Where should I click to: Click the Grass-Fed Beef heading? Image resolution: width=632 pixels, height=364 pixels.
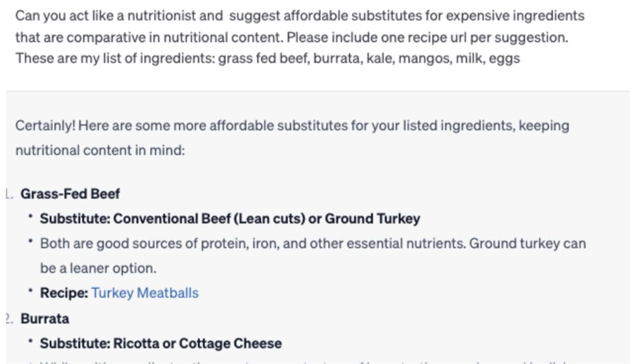(x=70, y=194)
